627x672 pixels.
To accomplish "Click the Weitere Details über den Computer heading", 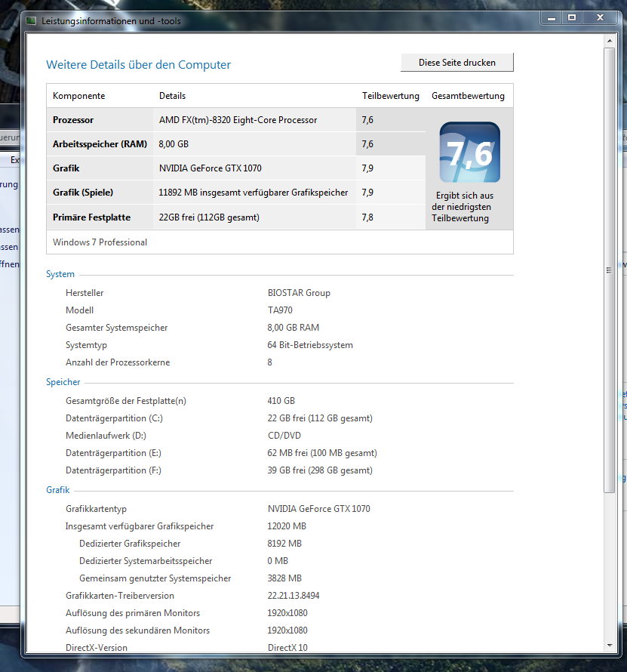I will 138,65.
